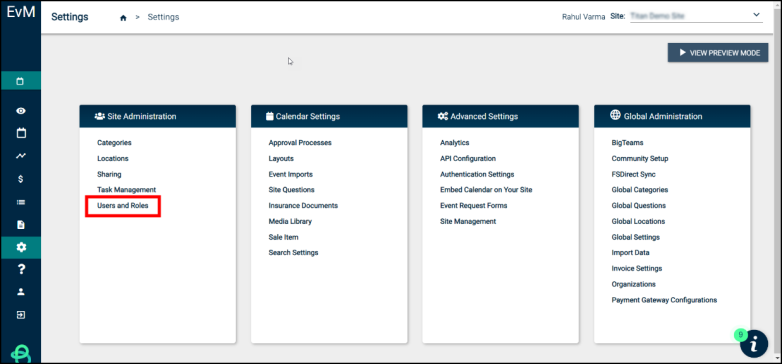
Task: Open the list view sidebar icon
Action: [x=21, y=202]
